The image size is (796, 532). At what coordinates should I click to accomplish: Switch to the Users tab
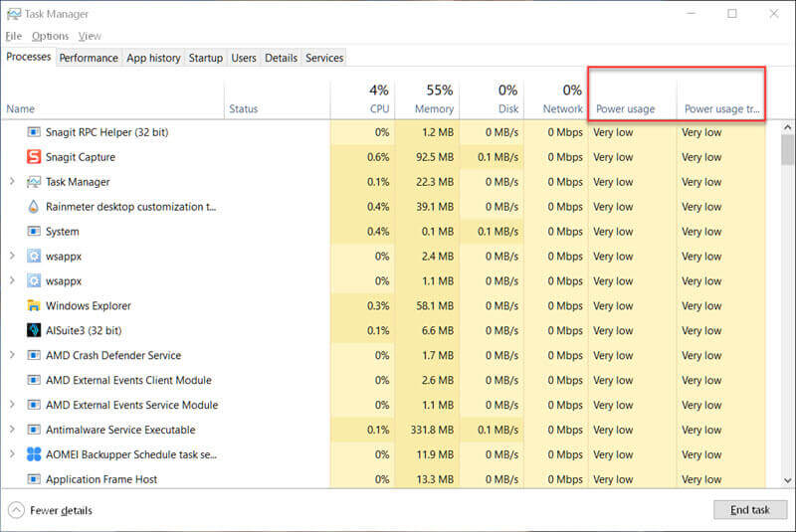[x=244, y=58]
